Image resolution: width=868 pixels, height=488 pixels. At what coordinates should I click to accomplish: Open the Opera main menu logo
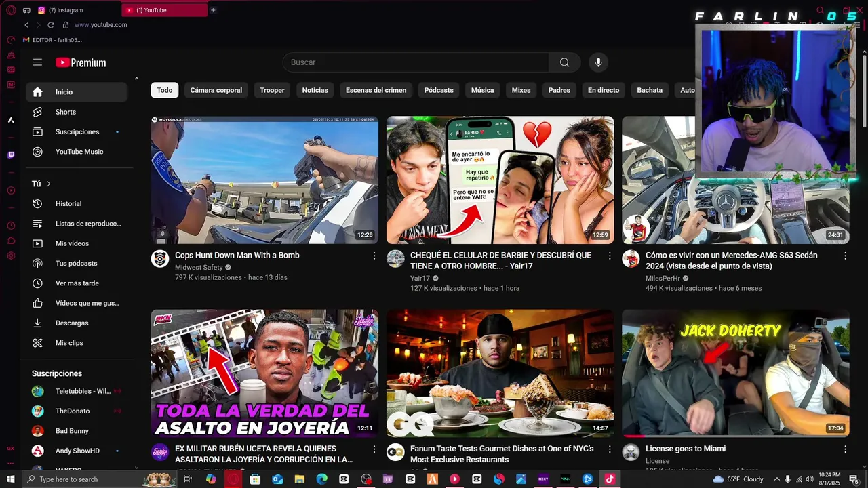coord(11,10)
